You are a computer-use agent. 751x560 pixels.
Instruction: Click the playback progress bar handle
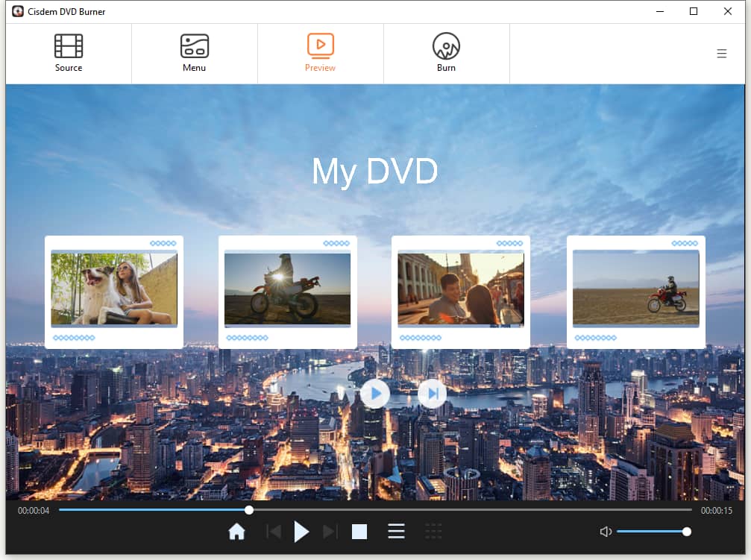248,510
